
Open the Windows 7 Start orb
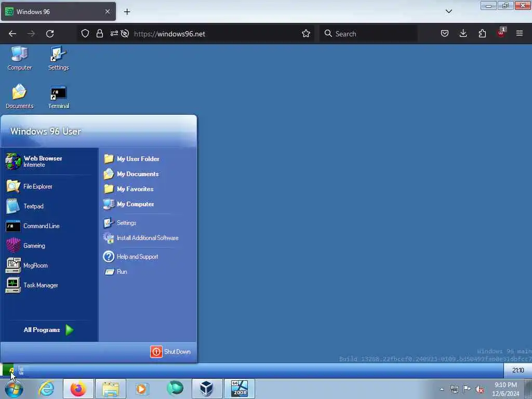coord(14,389)
